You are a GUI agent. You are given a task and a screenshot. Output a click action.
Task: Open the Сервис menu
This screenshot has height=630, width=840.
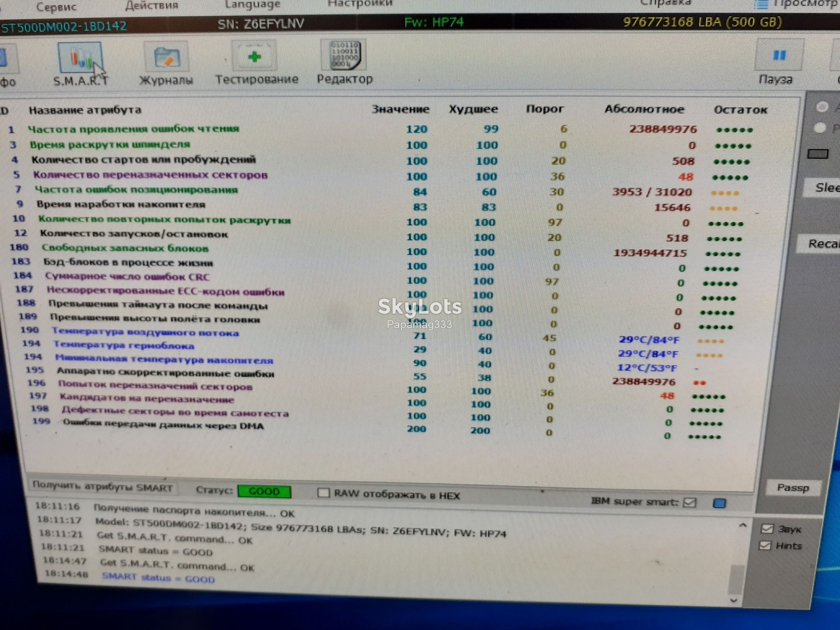[x=56, y=7]
